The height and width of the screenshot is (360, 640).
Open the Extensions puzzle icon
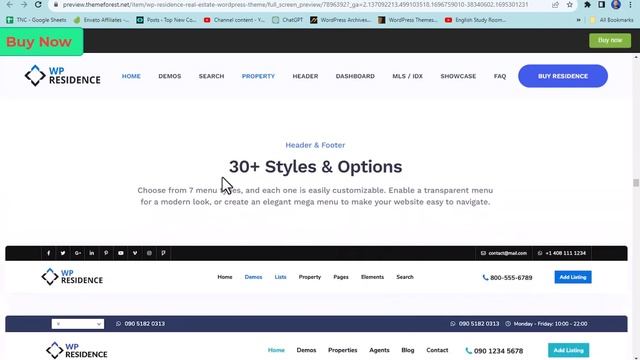[587, 5]
